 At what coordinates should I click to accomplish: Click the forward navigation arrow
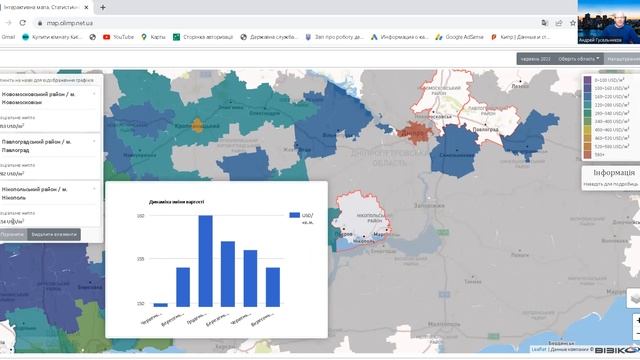pyautogui.click(x=8, y=23)
